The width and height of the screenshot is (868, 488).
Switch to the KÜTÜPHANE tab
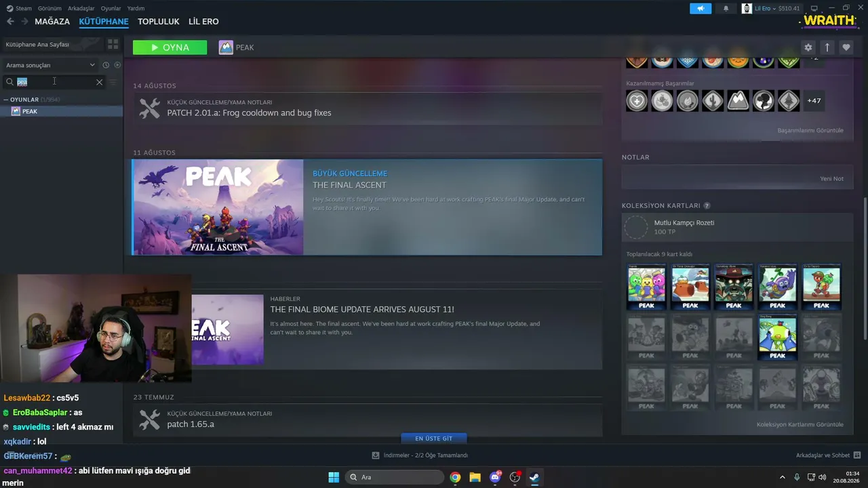point(104,22)
